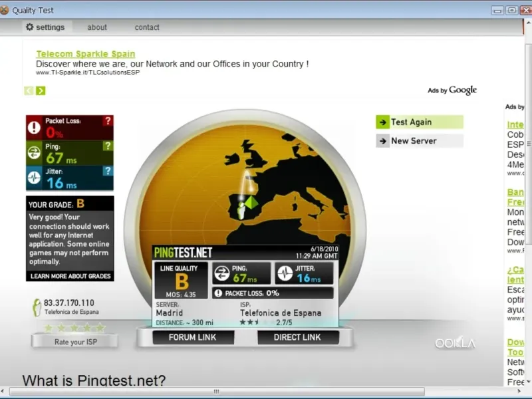Click the user location figure beside IP address
532x399 pixels.
[37, 307]
